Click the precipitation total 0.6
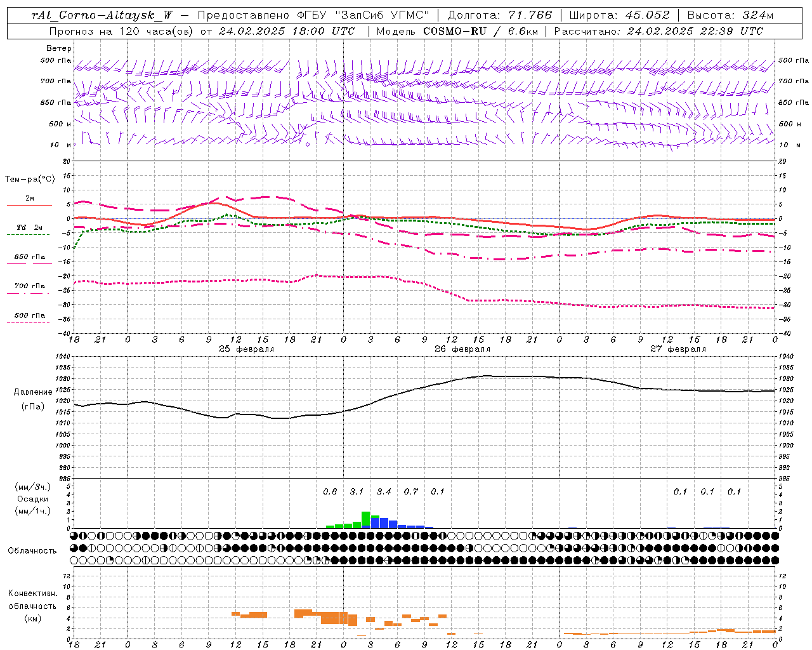812x650 pixels. click(330, 492)
